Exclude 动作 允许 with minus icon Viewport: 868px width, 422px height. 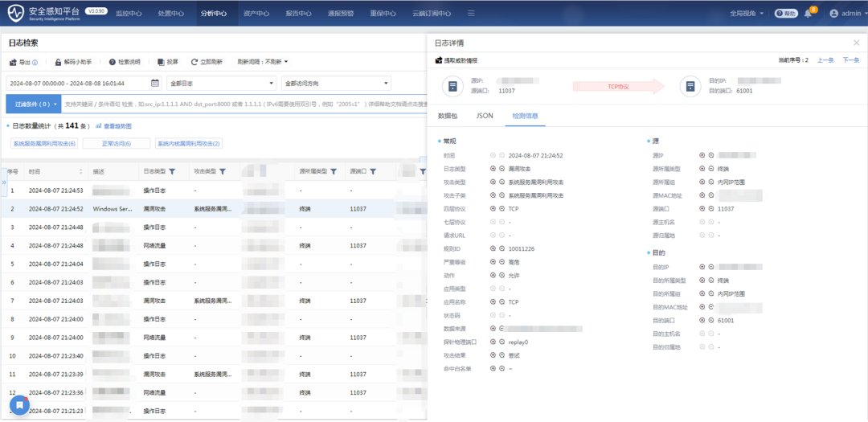[502, 275]
